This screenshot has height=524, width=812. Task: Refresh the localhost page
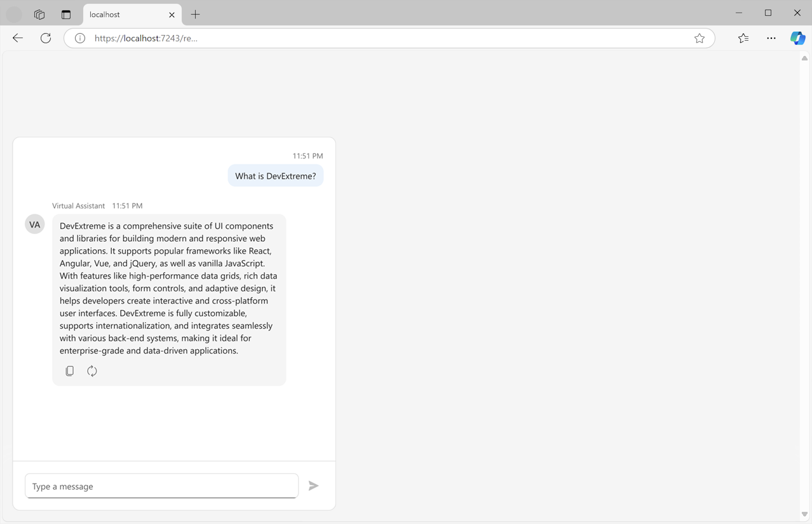pos(45,38)
